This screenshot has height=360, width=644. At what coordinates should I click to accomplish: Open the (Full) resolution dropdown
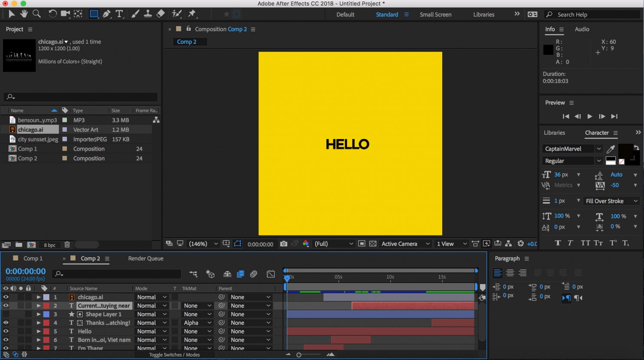pos(334,244)
